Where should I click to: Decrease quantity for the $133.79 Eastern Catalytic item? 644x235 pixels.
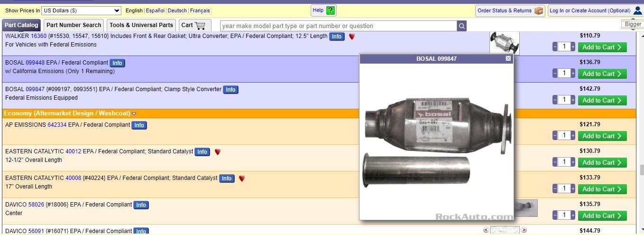555,188
